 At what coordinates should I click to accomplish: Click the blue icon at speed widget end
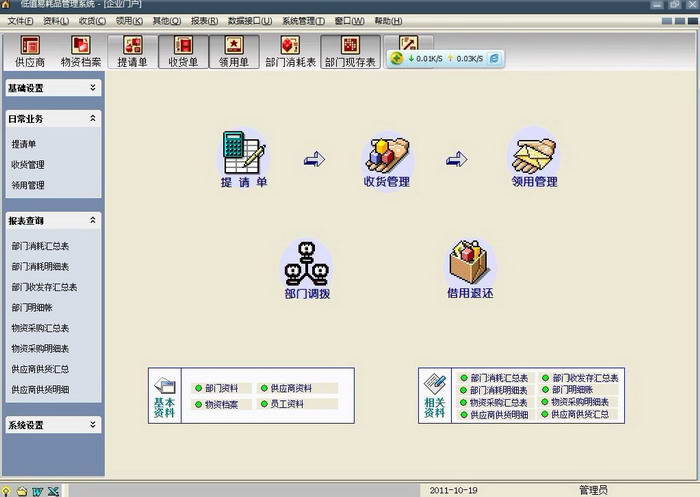coord(495,58)
